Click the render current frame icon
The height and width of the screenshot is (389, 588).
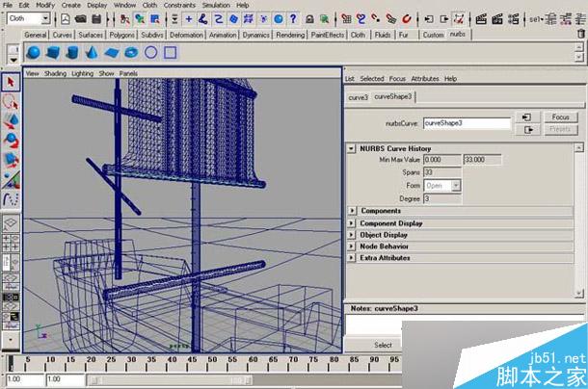[481, 18]
